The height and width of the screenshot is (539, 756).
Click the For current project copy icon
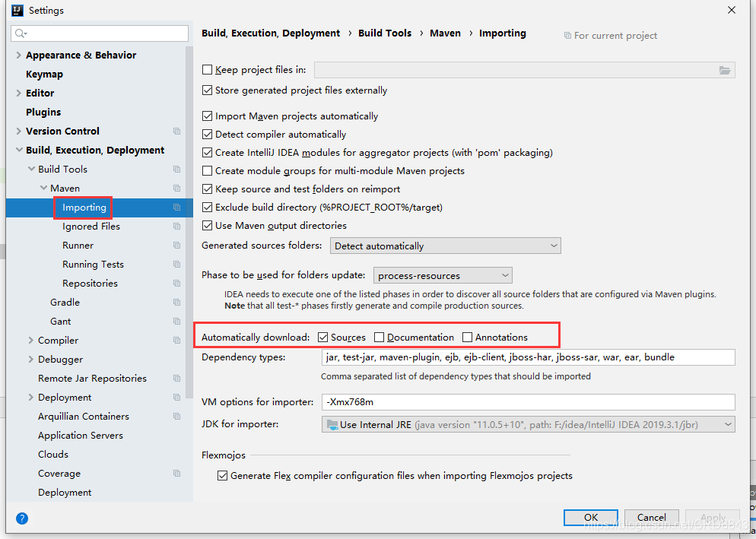tap(567, 36)
